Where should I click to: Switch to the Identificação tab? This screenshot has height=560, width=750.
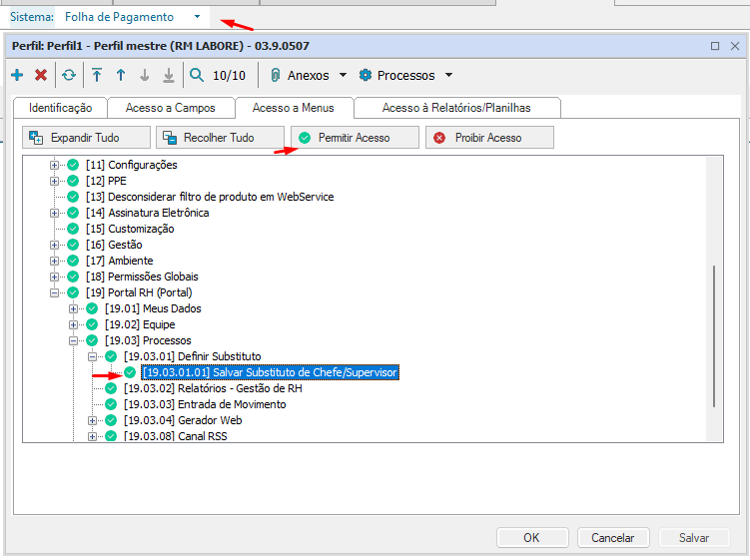60,108
